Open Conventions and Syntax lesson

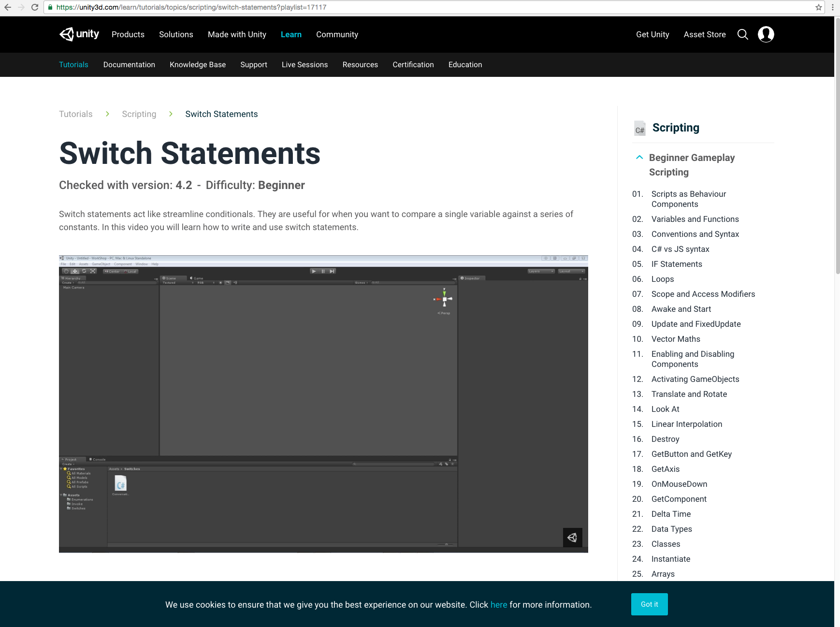695,234
